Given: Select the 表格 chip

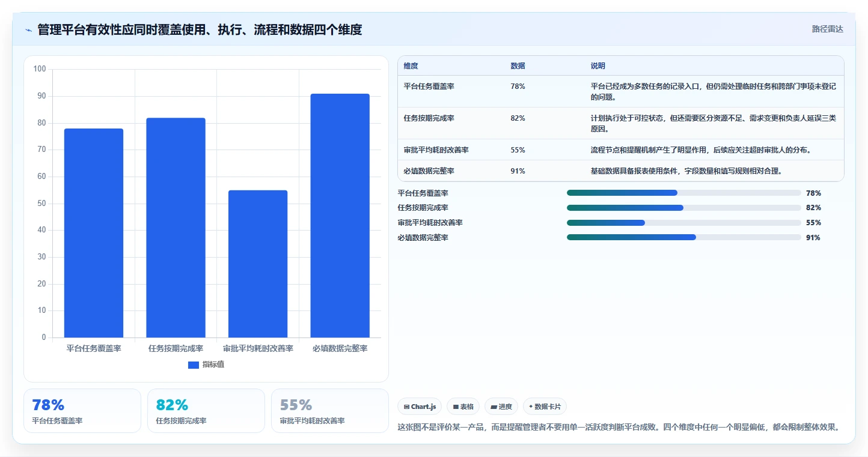Looking at the screenshot, I should pos(463,407).
